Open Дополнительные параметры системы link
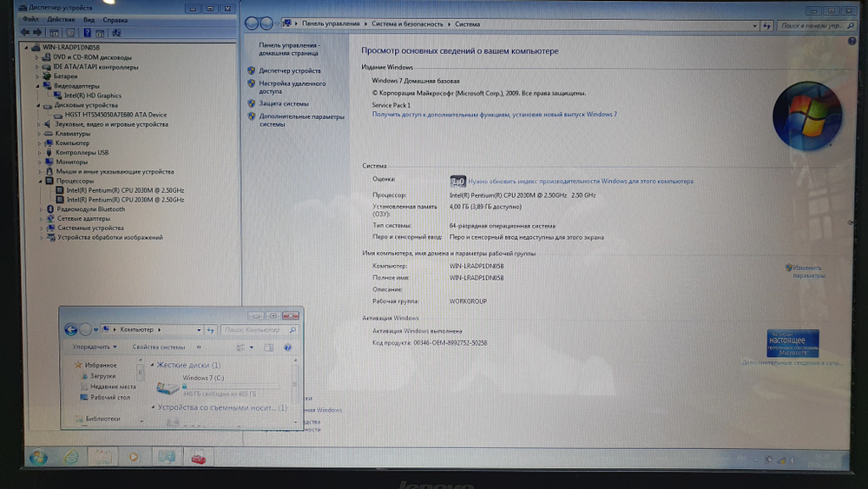Viewport: 868px width, 489px height. (302, 120)
